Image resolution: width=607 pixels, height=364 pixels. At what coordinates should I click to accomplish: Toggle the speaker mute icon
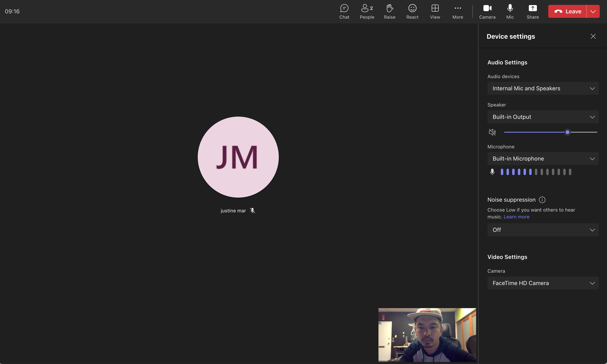[492, 132]
